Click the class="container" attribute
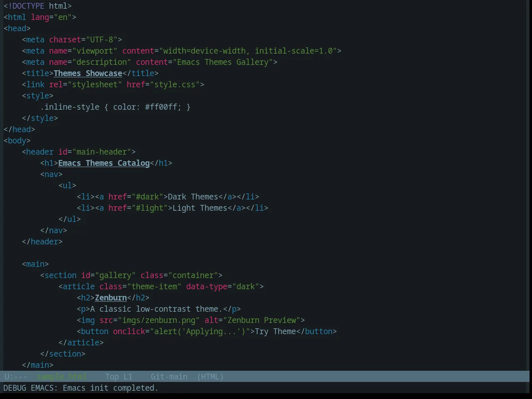 point(179,275)
